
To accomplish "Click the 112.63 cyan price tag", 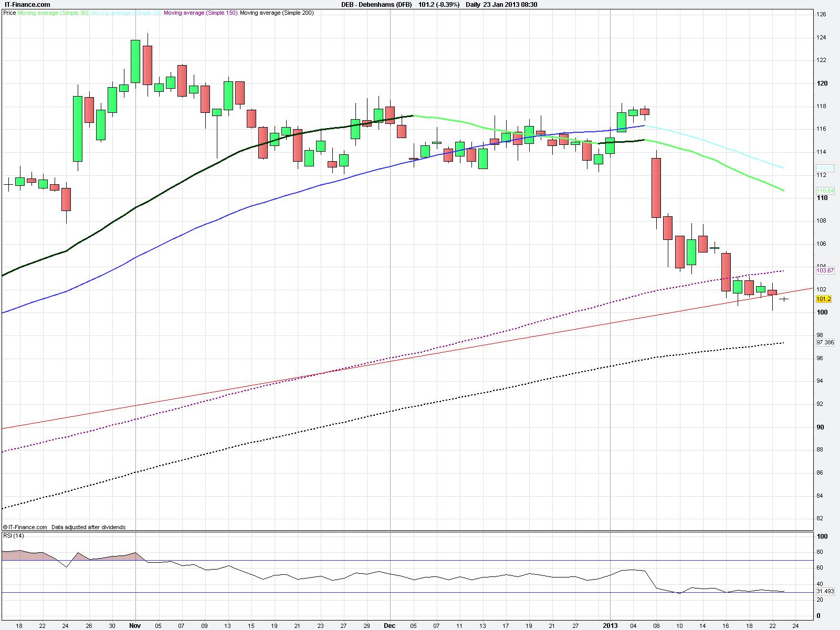I will pos(825,168).
